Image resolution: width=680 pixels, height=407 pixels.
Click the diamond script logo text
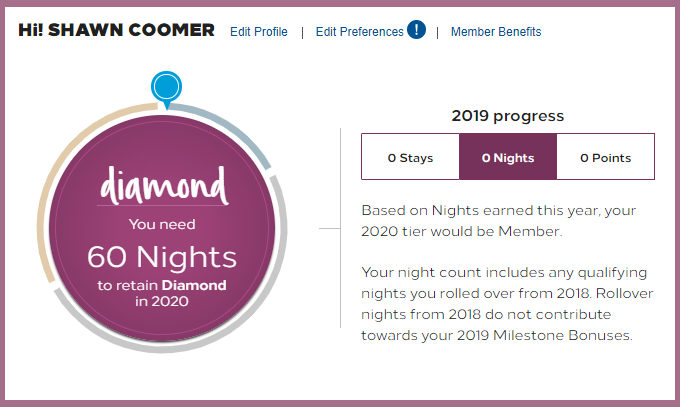[x=162, y=188]
